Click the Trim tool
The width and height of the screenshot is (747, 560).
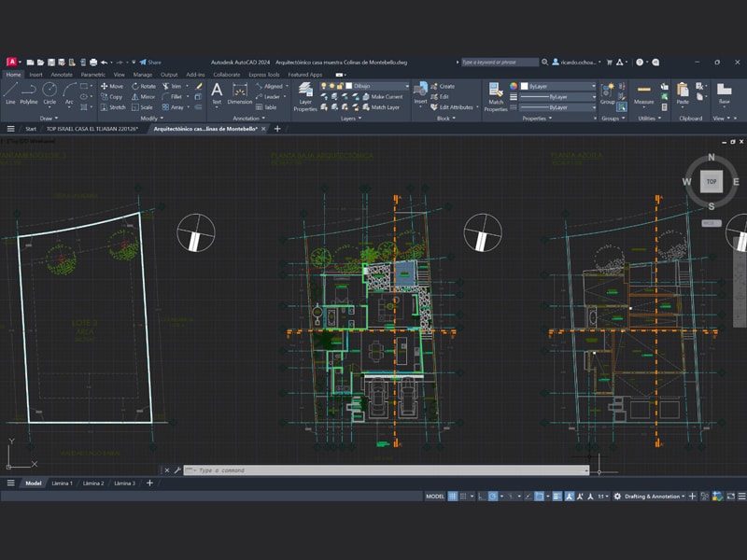tap(172, 86)
